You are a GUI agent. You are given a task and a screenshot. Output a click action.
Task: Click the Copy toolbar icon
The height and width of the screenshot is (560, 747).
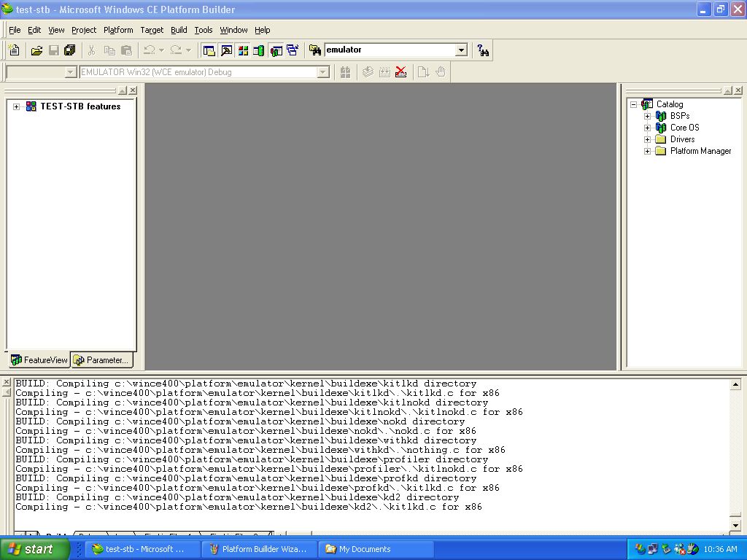click(x=109, y=50)
